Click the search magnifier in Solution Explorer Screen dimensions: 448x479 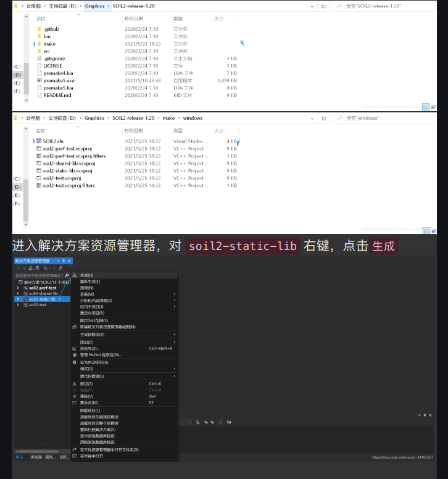point(67,275)
